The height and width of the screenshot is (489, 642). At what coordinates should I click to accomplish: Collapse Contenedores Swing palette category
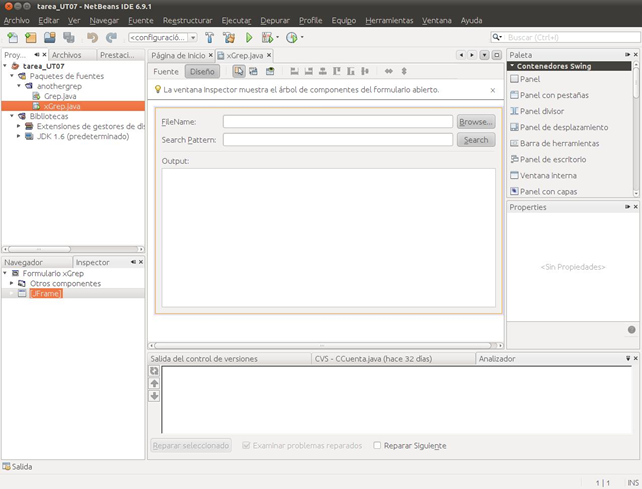pyautogui.click(x=512, y=66)
